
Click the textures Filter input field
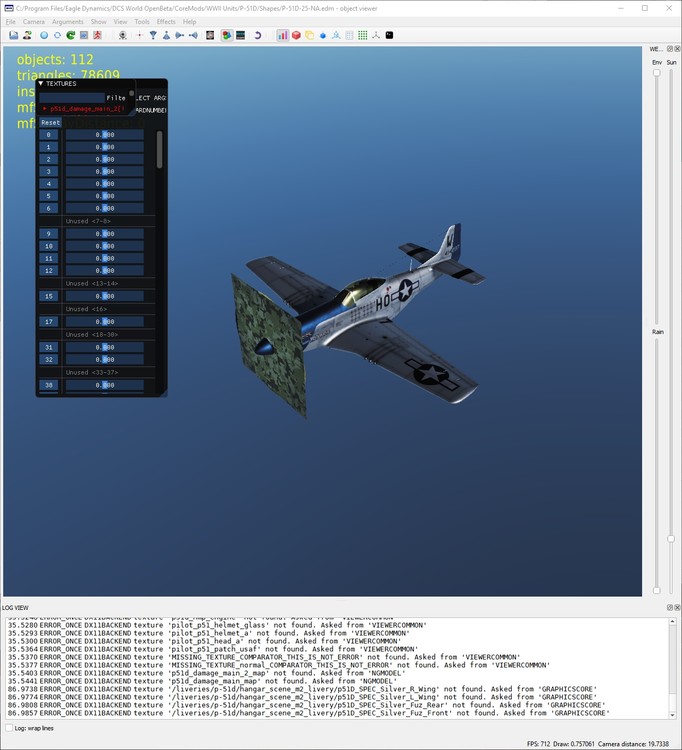tap(72, 98)
